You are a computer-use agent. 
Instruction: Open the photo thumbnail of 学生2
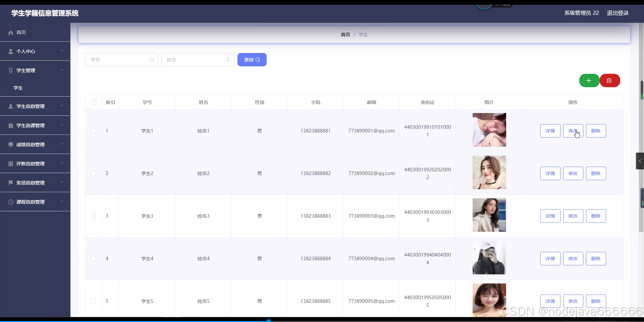click(489, 172)
